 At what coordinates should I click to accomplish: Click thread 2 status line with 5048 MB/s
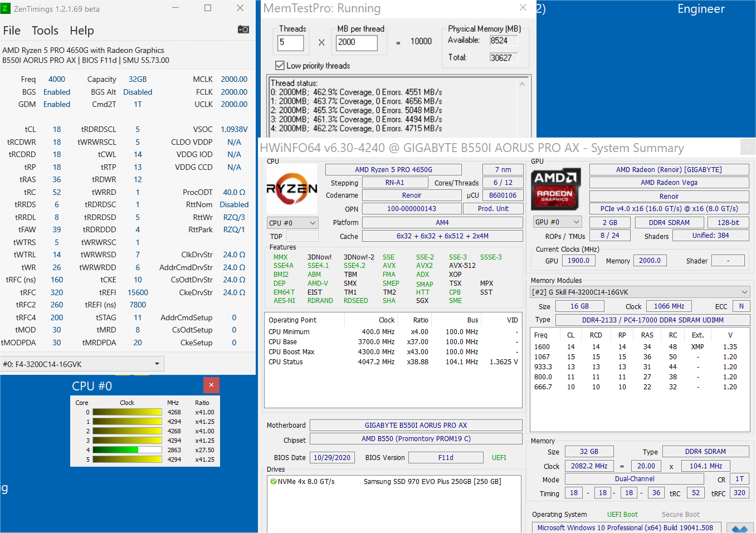pyautogui.click(x=357, y=110)
